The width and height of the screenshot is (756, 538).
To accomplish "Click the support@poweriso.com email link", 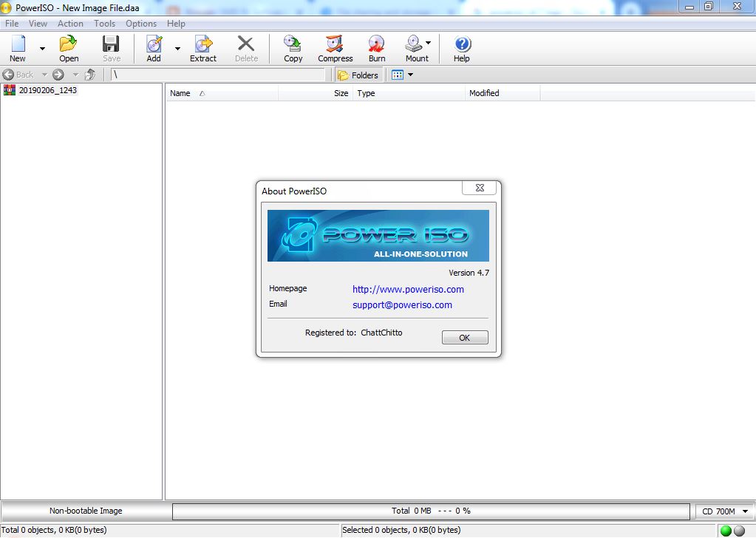I will tap(402, 304).
